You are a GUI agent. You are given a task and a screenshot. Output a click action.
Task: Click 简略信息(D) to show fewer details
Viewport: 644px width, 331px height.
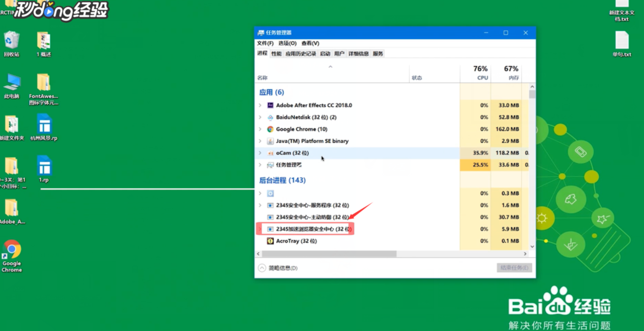click(278, 268)
